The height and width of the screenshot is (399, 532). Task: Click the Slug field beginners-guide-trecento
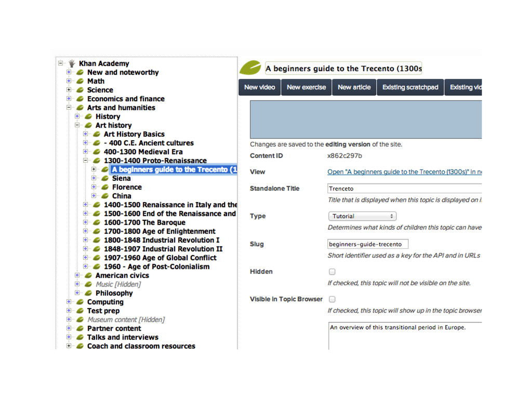click(368, 244)
